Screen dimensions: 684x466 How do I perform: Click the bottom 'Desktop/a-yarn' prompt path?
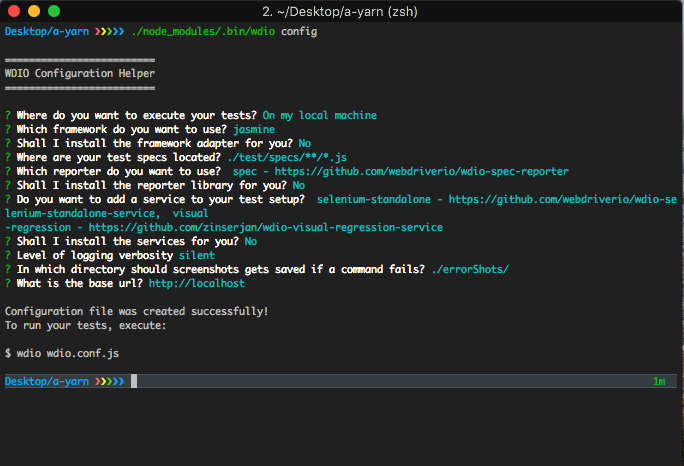(x=47, y=381)
